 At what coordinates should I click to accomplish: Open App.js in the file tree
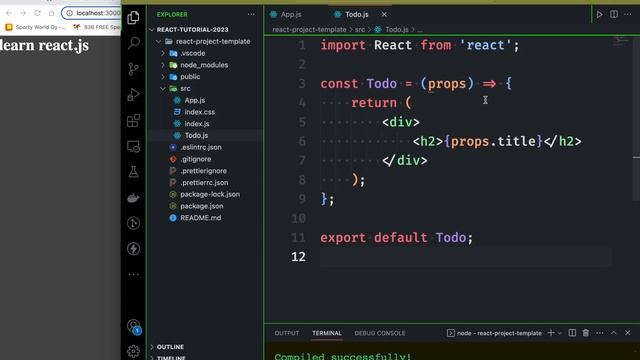[195, 100]
